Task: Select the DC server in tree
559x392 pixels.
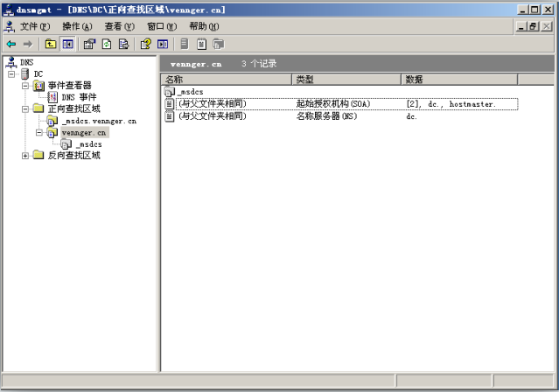Action: point(38,74)
